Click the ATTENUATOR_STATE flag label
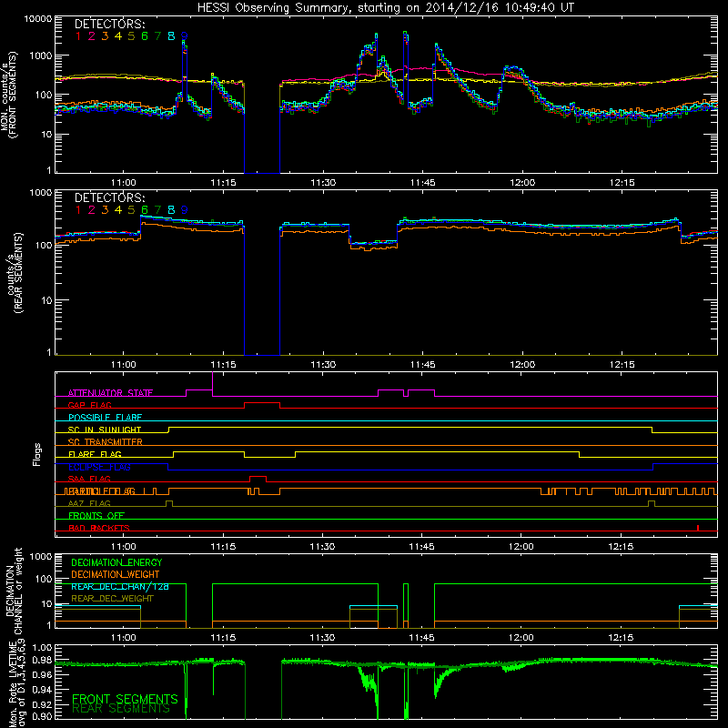The height and width of the screenshot is (728, 728). [x=110, y=393]
